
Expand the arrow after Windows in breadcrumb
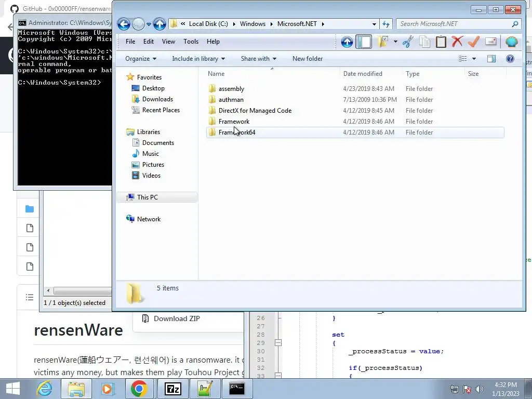pos(271,24)
